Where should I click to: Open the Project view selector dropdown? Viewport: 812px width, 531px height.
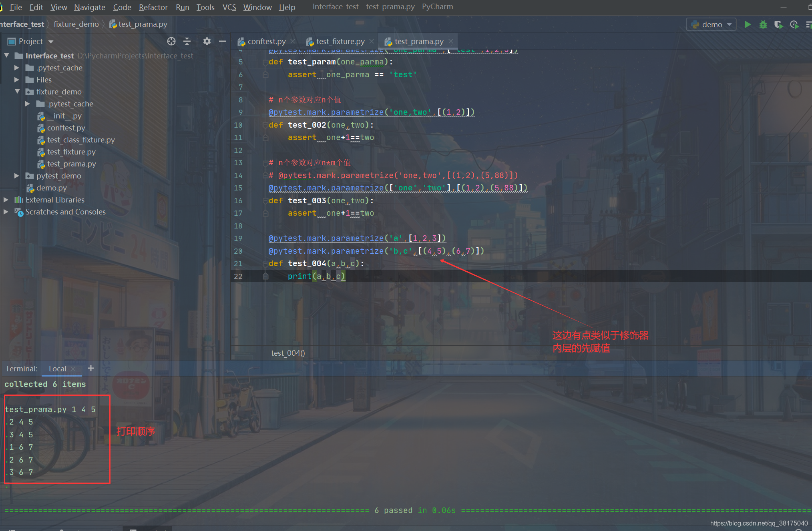(x=51, y=42)
